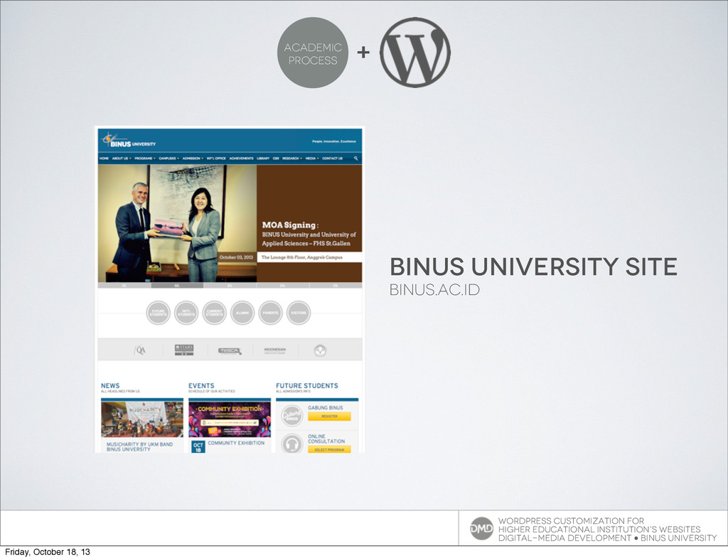Image resolution: width=728 pixels, height=560 pixels.
Task: Click the MOA Signing headline
Action: tap(289, 225)
